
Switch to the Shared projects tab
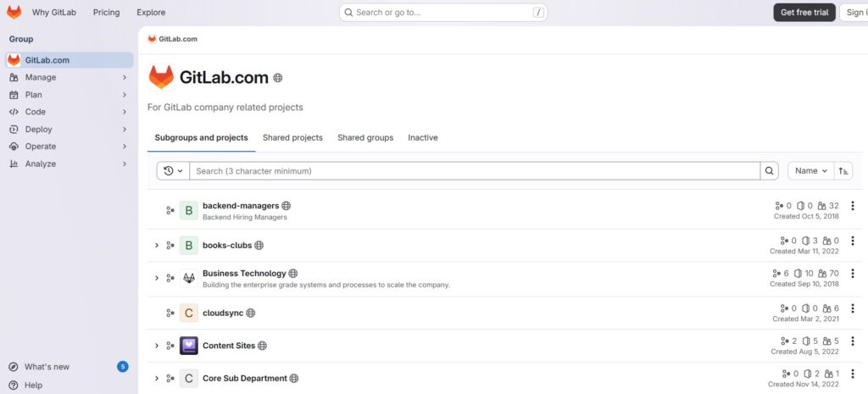(292, 137)
